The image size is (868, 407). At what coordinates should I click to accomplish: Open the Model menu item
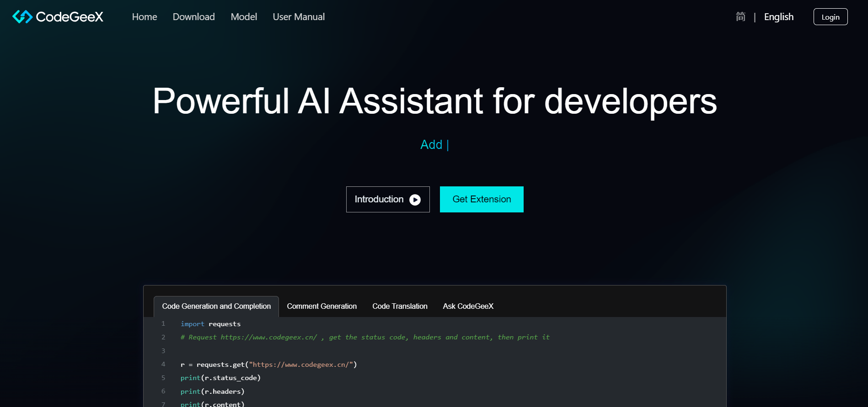244,17
